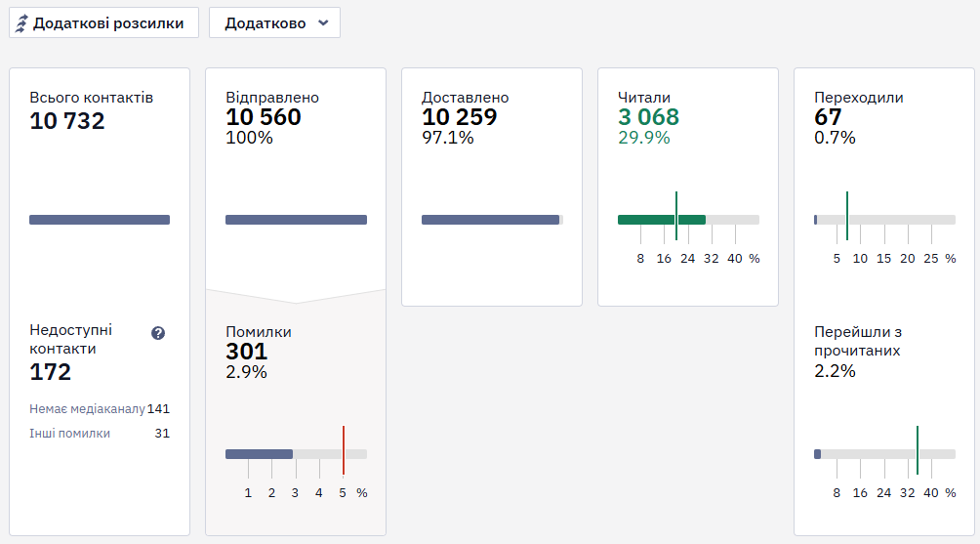Viewport: 980px width, 544px height.
Task: Click the Помилки progress bar
Action: 297,454
